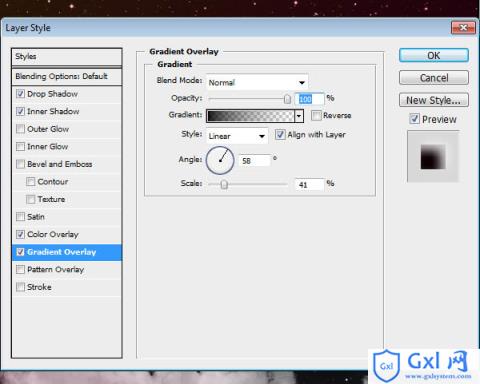Uncheck the Preview checkbox
This screenshot has height=384, width=480.
(x=414, y=119)
